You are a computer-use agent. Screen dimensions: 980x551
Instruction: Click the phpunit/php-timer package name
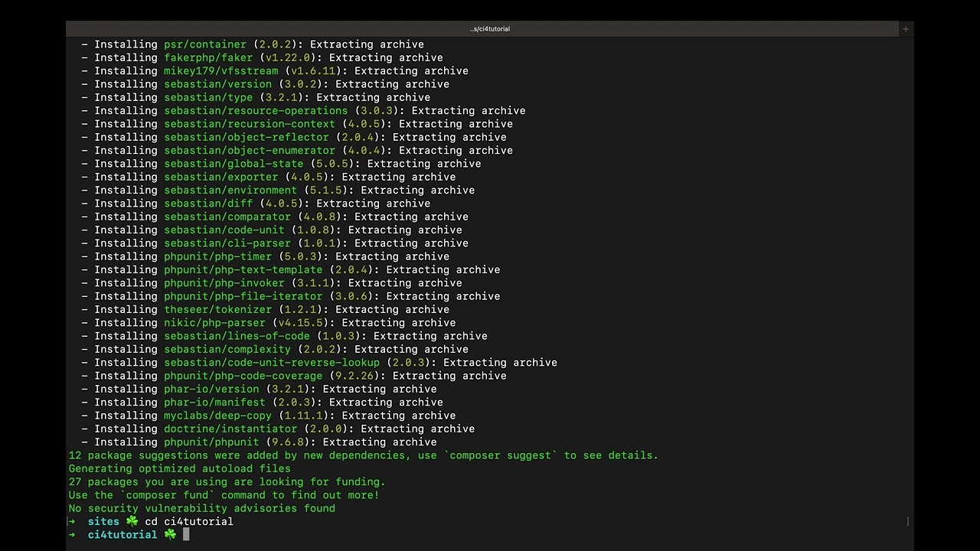[218, 256]
